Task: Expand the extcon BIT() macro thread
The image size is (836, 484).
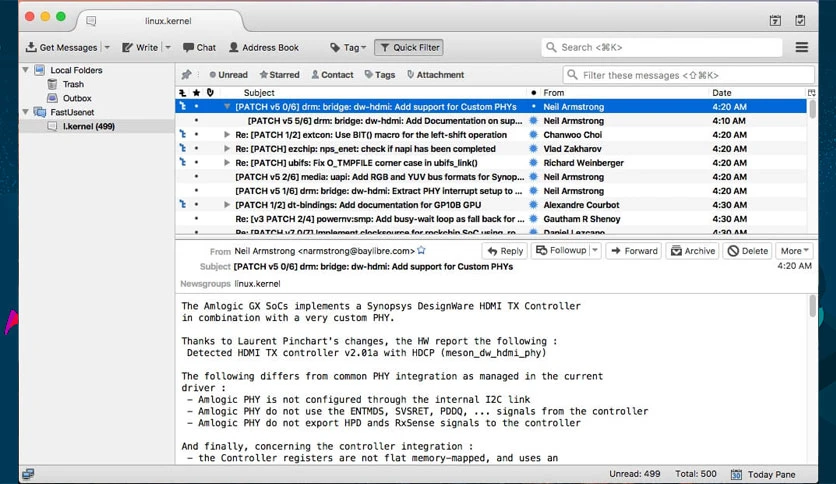Action: click(x=227, y=135)
